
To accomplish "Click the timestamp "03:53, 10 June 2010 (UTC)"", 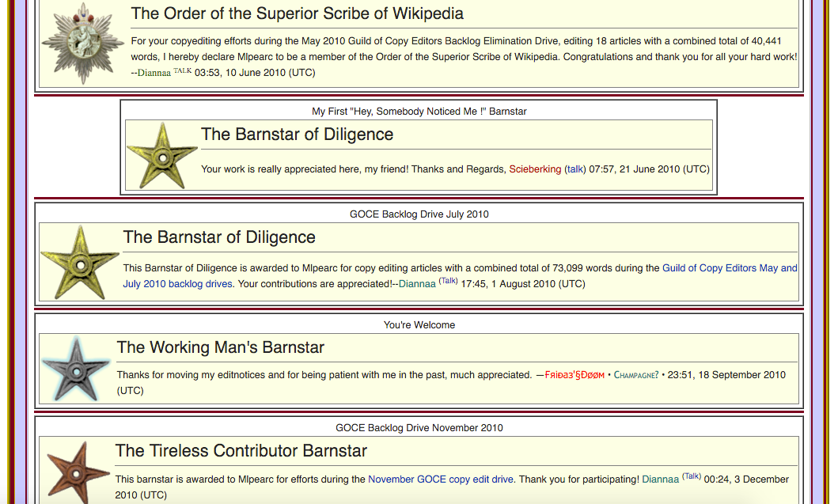I will coord(254,73).
